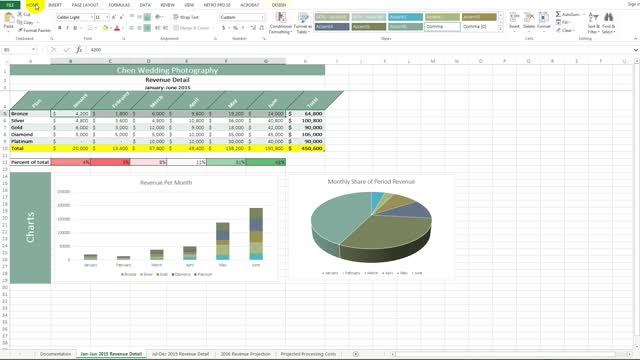This screenshot has height=360, width=640.
Task: Click the Font Color red A icon
Action: pos(117,28)
